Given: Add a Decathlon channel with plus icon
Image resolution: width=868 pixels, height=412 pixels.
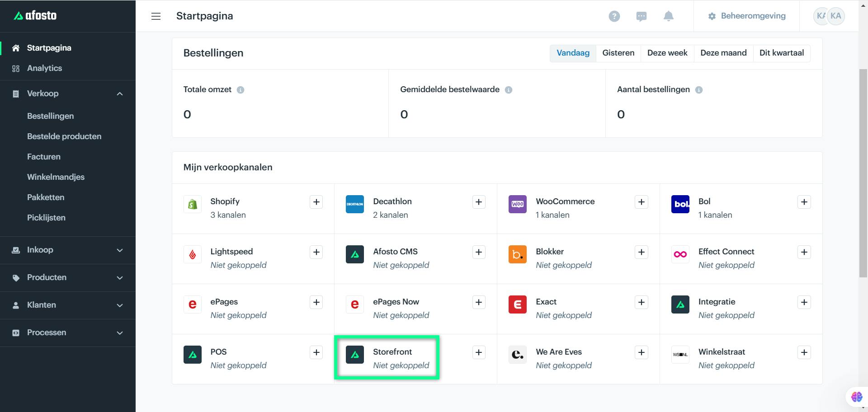Looking at the screenshot, I should [479, 202].
